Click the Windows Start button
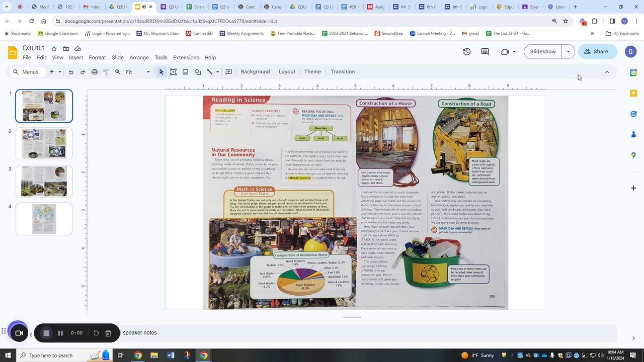 (x=9, y=355)
